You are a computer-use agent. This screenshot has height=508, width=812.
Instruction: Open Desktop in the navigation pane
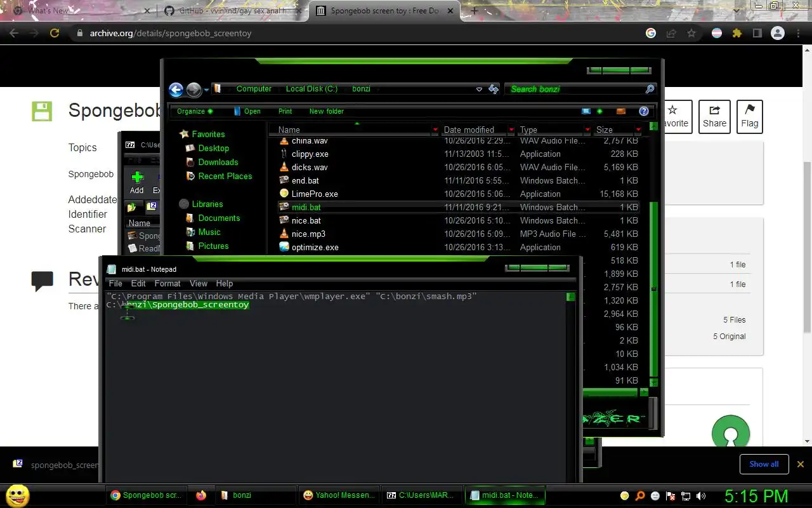click(x=213, y=148)
